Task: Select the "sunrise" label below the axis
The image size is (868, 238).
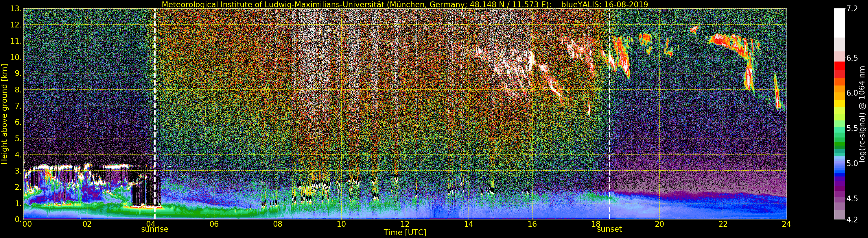Action: [x=155, y=229]
